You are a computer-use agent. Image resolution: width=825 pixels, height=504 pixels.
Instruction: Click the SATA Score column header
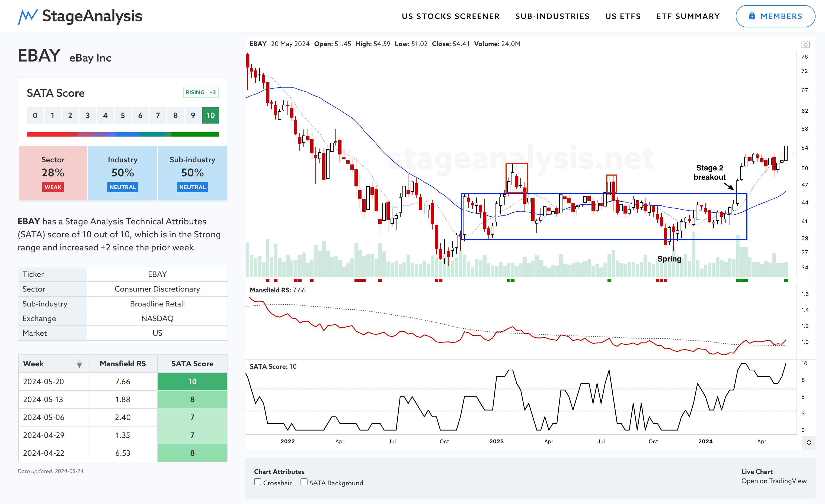(193, 364)
